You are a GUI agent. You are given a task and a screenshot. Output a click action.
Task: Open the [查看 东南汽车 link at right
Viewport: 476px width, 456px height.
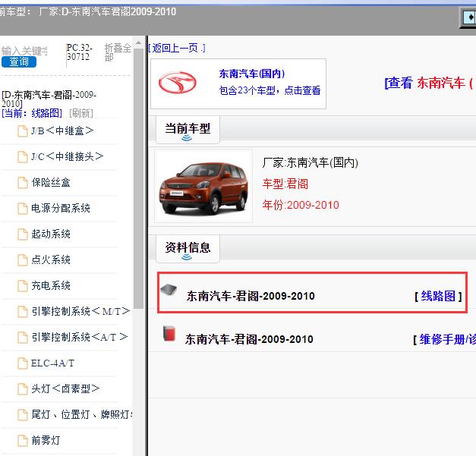click(429, 83)
